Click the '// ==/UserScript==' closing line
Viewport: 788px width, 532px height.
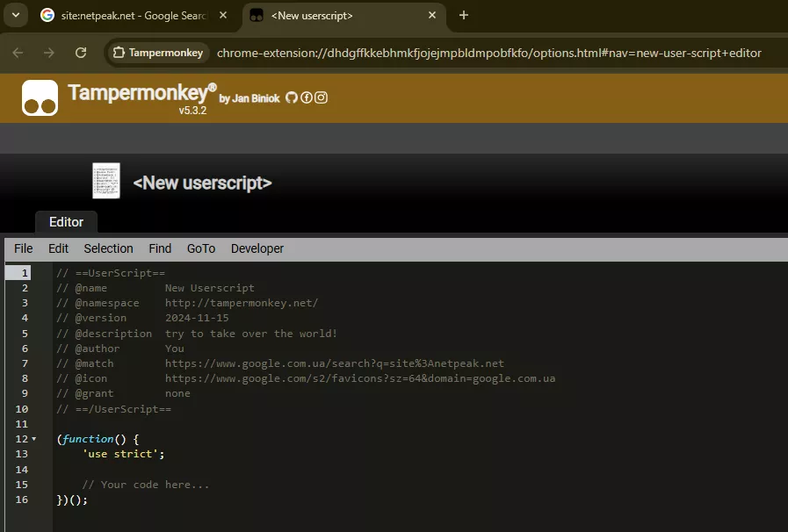[113, 409]
